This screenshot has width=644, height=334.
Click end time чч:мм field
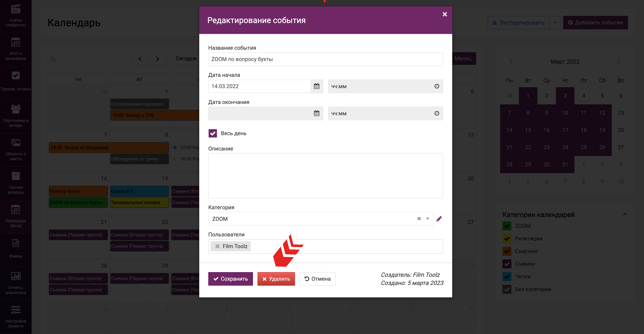385,113
